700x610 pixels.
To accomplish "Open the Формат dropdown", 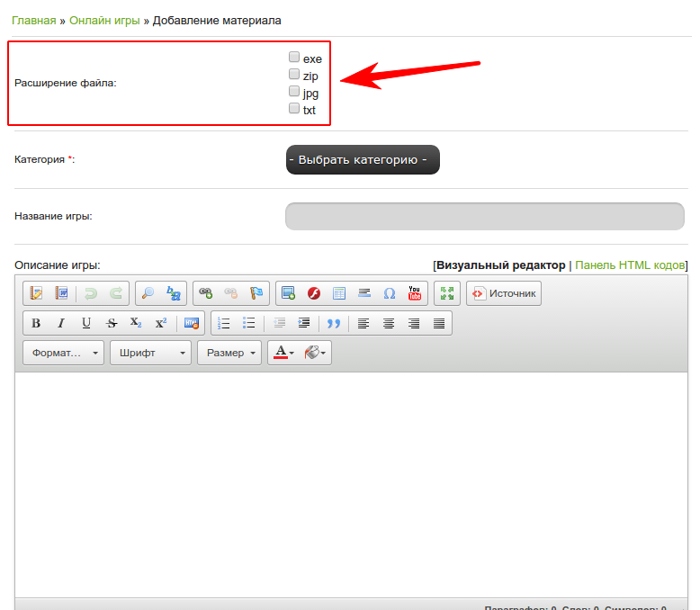I will 63,353.
